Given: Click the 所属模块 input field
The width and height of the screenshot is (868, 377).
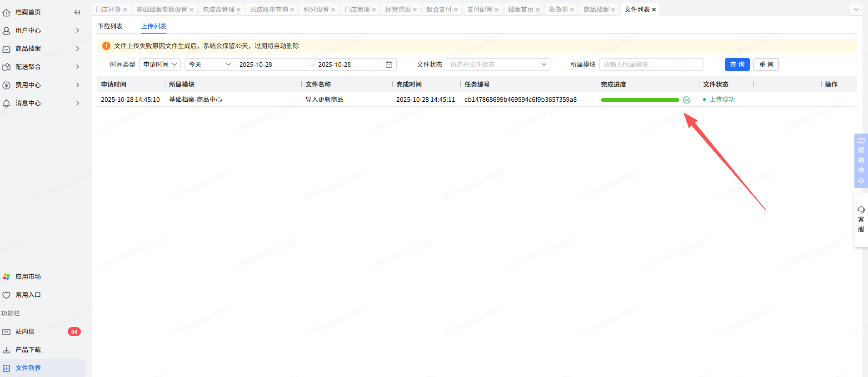Looking at the screenshot, I should click(651, 64).
